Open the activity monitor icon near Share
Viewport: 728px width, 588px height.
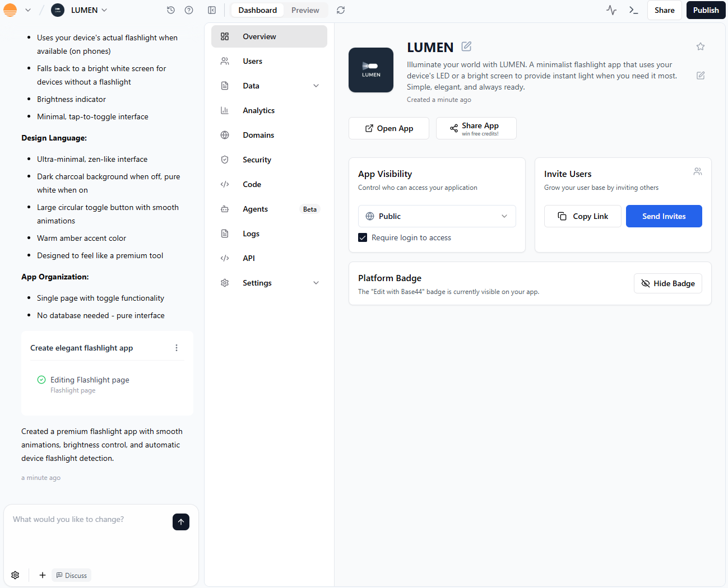tap(611, 10)
